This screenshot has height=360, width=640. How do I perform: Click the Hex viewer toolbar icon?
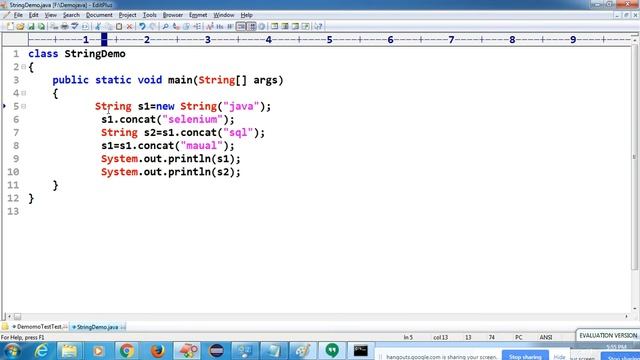[220, 27]
